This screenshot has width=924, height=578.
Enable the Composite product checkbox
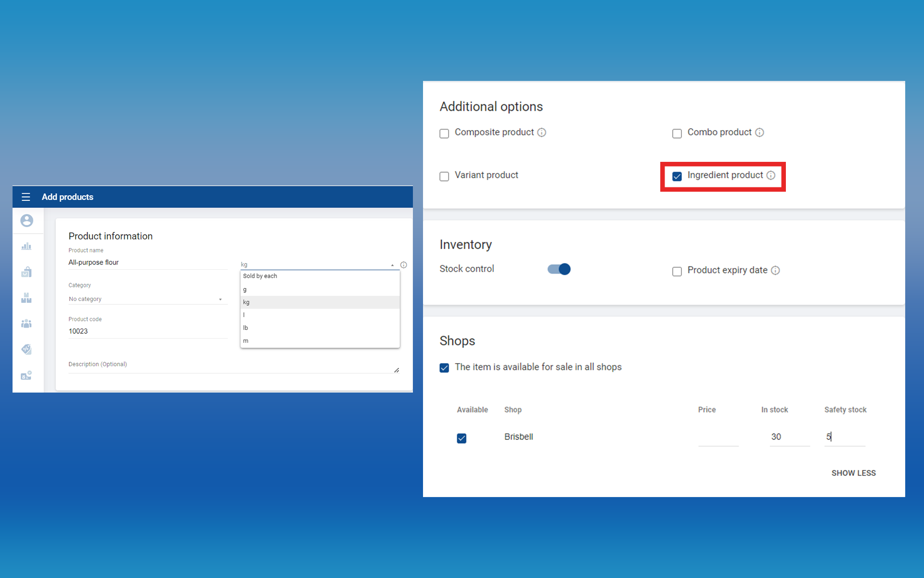point(444,133)
